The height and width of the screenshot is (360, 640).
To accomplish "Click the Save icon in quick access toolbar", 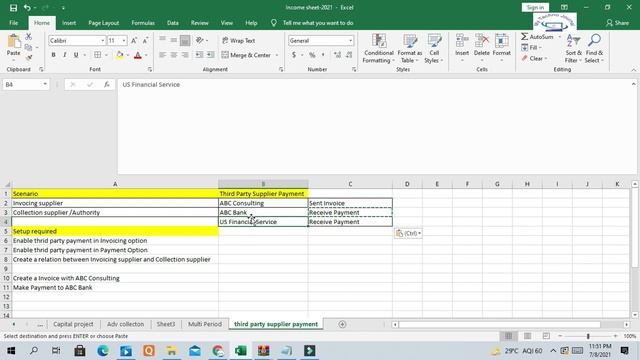I will [13, 7].
